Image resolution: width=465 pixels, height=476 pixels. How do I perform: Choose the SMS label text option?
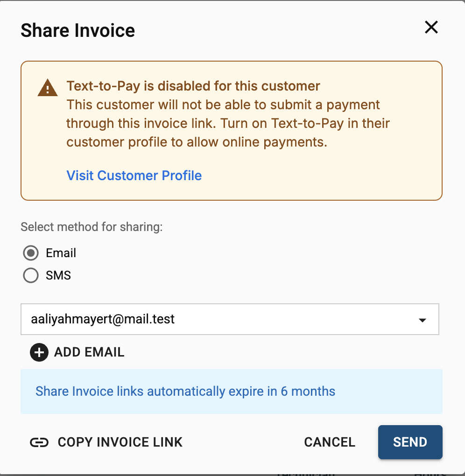[x=58, y=275]
